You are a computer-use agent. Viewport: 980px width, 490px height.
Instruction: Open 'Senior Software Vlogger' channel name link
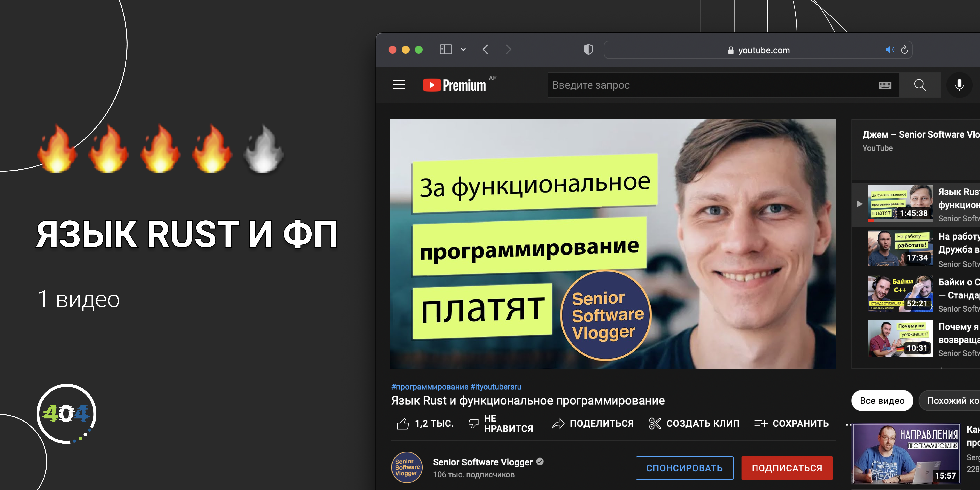pos(482,462)
